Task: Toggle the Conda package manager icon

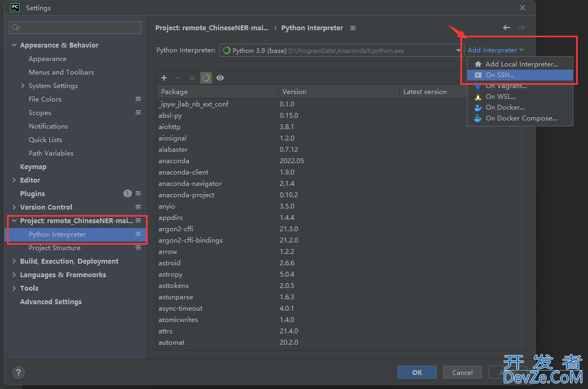Action: click(x=206, y=78)
